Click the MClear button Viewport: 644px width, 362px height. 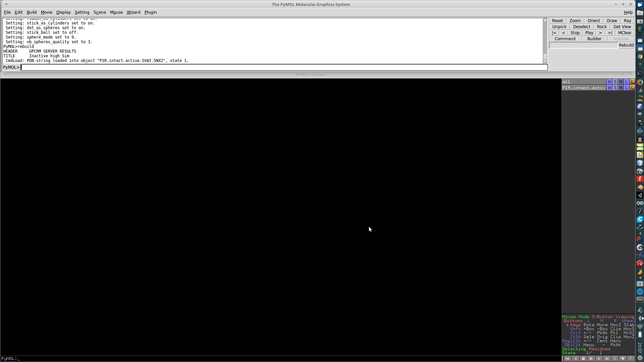coord(625,33)
